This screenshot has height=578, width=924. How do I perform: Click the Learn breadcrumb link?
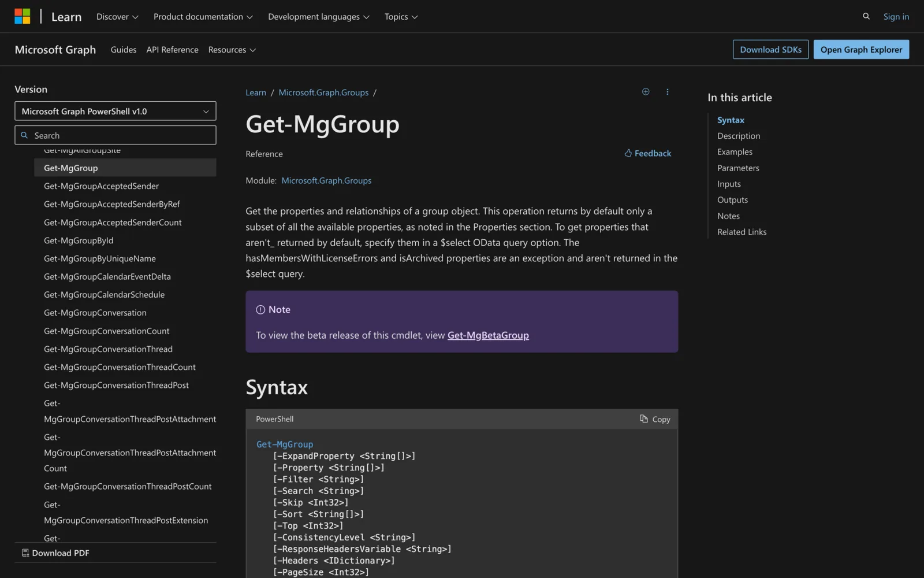click(x=256, y=92)
